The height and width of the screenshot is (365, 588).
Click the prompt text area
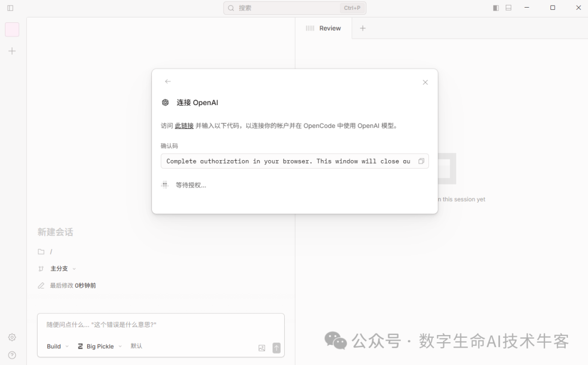(x=161, y=325)
